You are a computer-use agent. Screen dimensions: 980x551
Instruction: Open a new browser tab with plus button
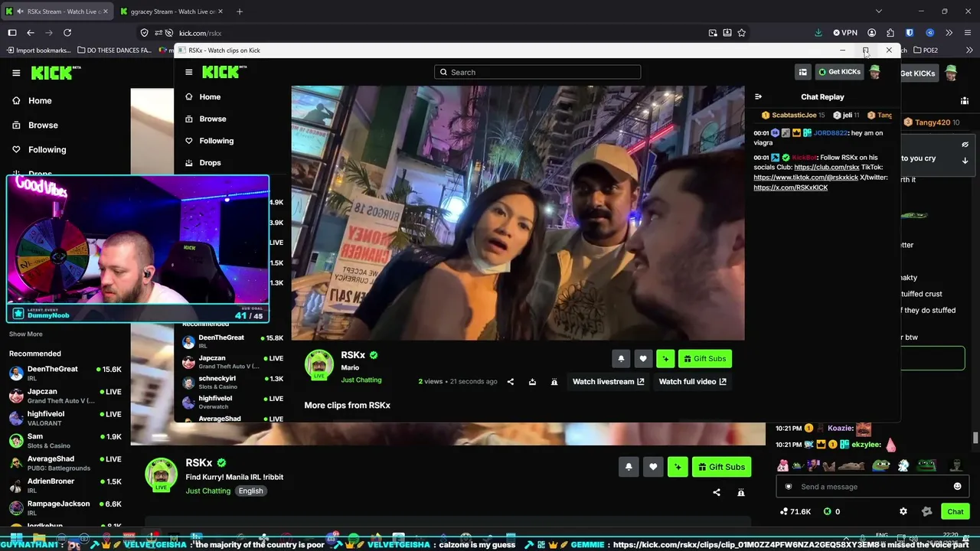(240, 11)
